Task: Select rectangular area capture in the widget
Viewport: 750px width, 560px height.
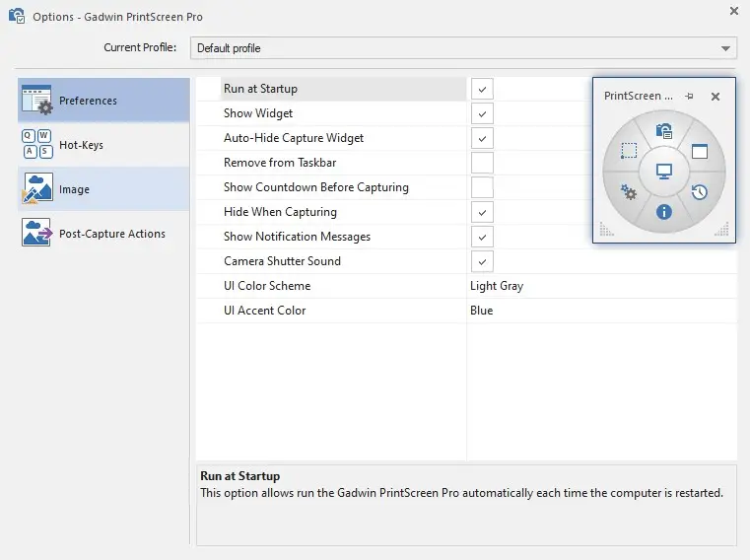Action: click(629, 151)
